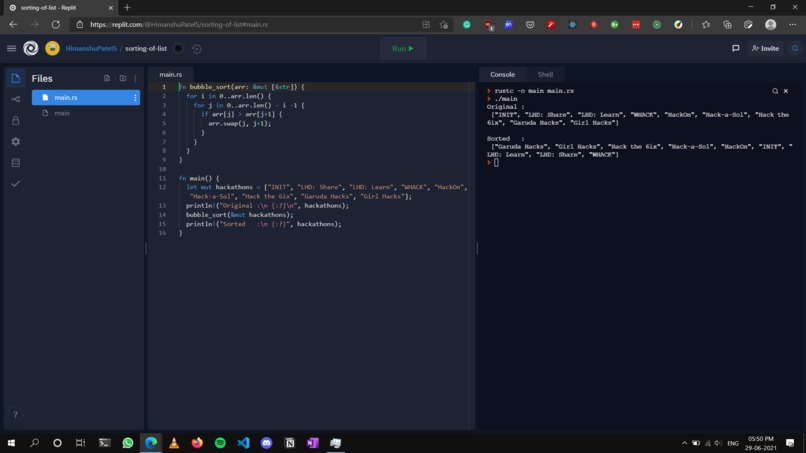Open Spotify from the taskbar
Viewport: 806px width, 453px height.
click(x=220, y=443)
